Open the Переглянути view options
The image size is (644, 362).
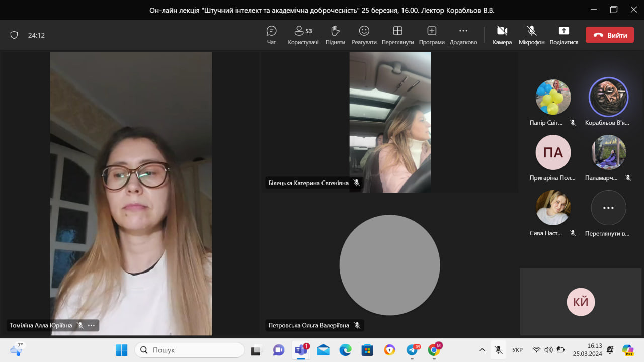click(x=397, y=35)
